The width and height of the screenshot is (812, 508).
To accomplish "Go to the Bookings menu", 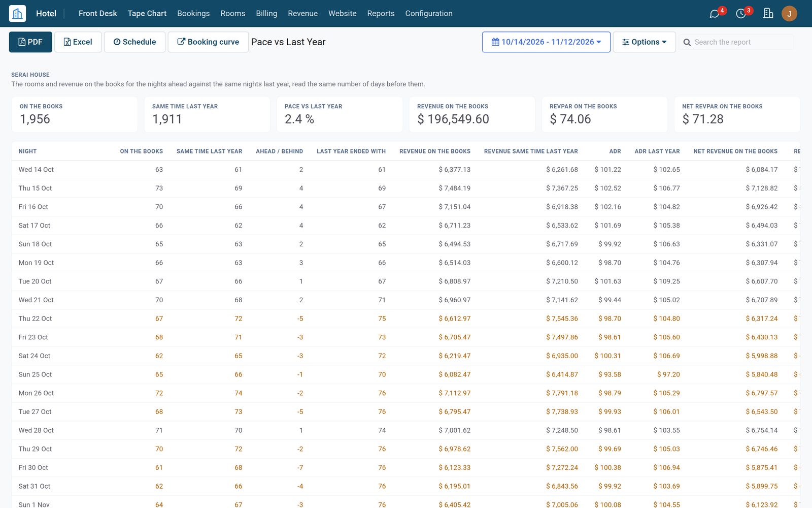I will coord(193,13).
